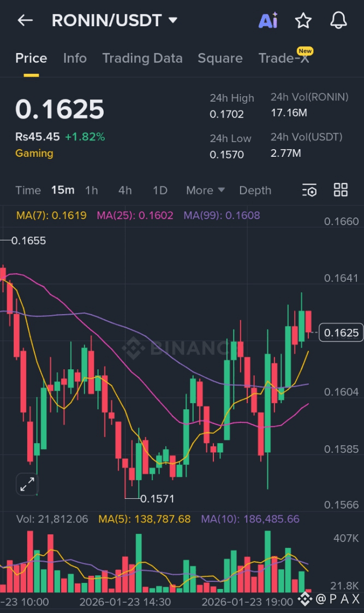Add RONIN/USDT to favorites with star
The image size is (364, 613).
pyautogui.click(x=303, y=20)
